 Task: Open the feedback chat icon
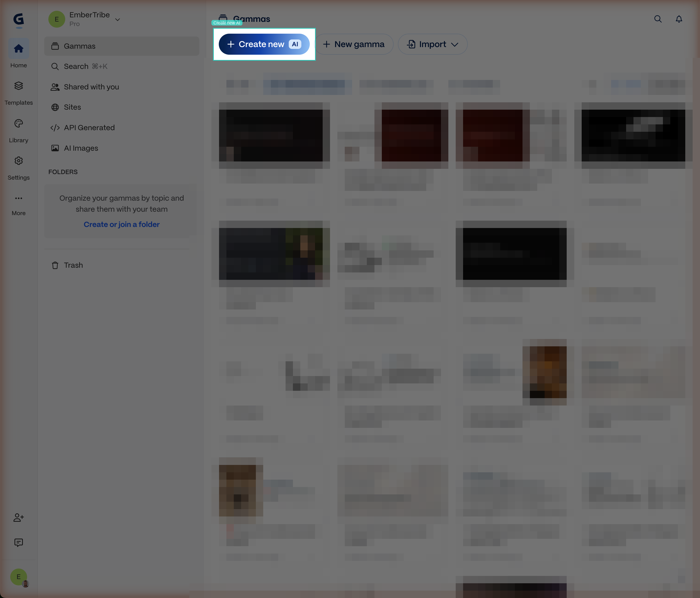[x=19, y=543]
